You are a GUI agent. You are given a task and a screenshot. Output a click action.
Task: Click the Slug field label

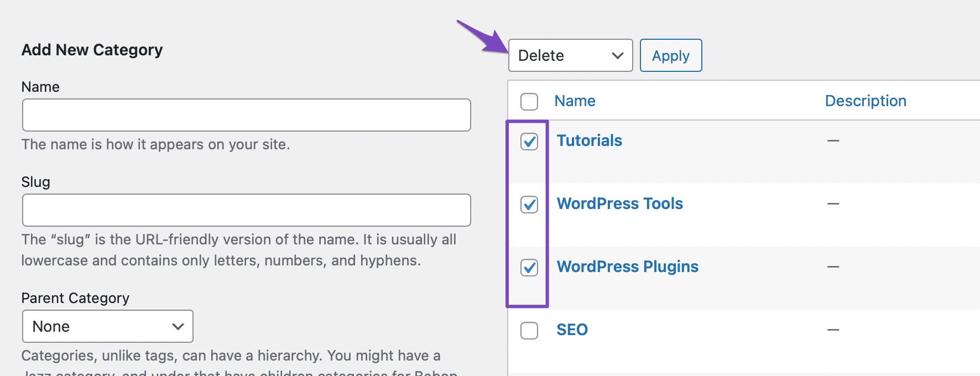(x=36, y=182)
